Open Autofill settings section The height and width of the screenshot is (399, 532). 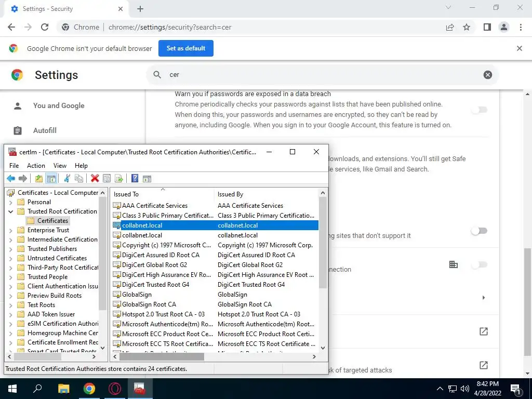coord(45,130)
